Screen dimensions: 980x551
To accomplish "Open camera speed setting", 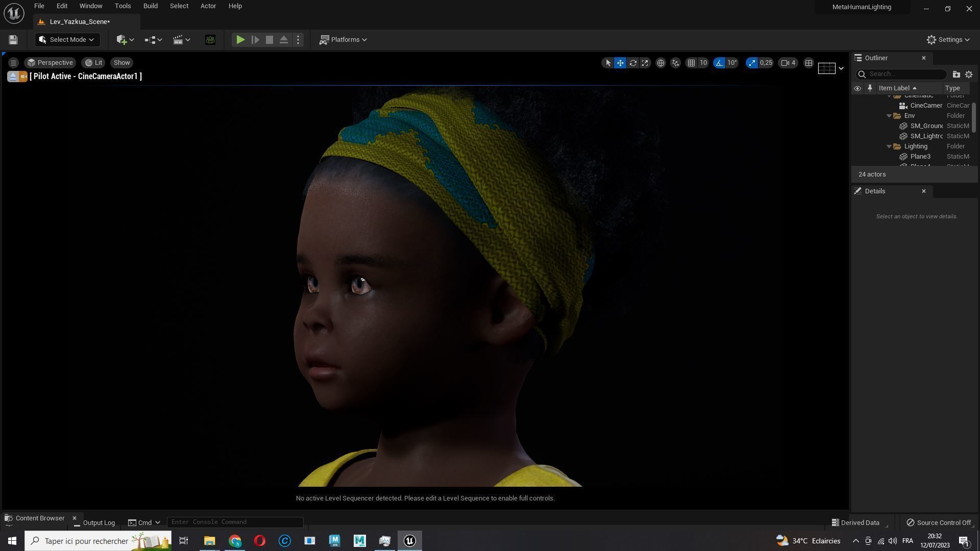I will (788, 63).
